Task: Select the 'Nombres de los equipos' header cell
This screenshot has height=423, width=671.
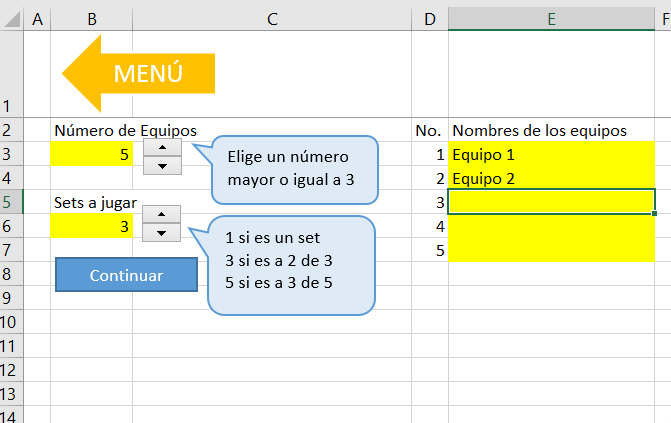Action: coord(551,131)
